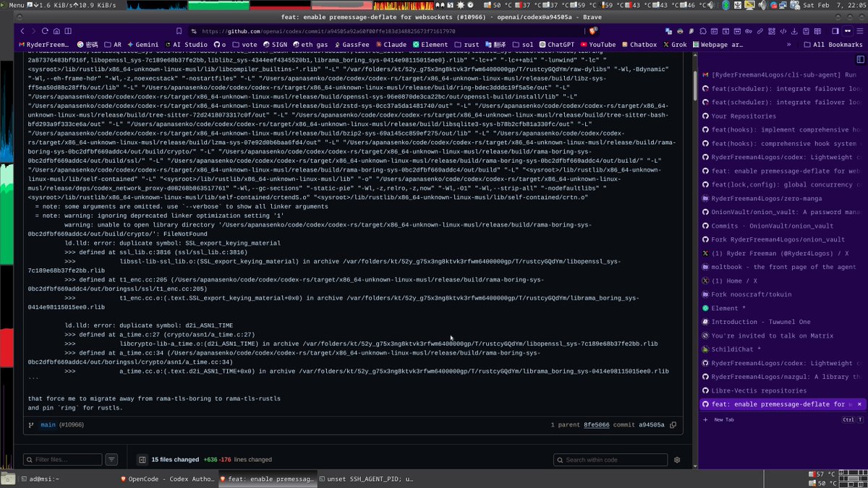Image resolution: width=868 pixels, height=488 pixels.
Task: Reload the GitHub commit page
Action: (45, 31)
